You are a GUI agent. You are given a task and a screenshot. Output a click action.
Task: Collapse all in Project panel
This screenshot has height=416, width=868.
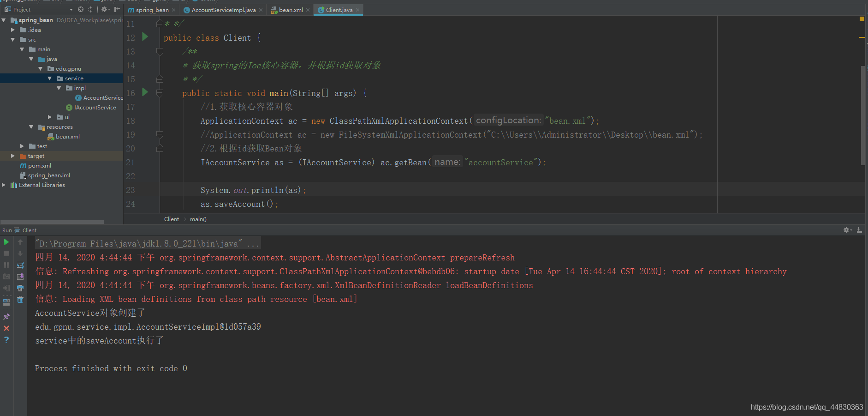coord(90,9)
